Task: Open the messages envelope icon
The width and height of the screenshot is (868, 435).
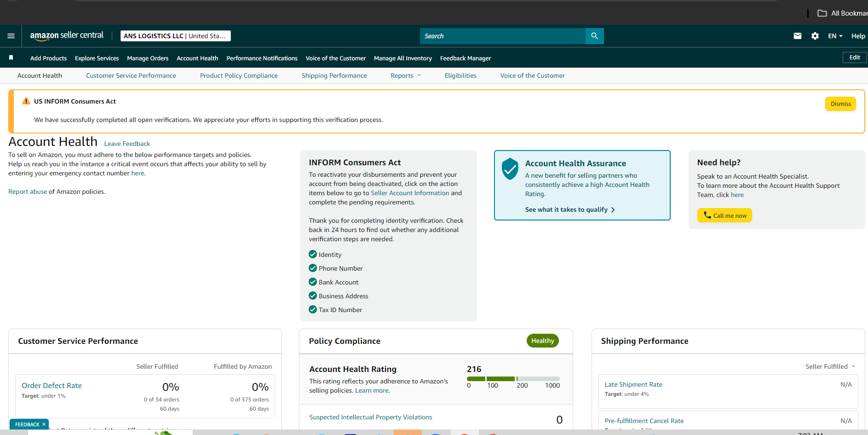Action: point(798,36)
